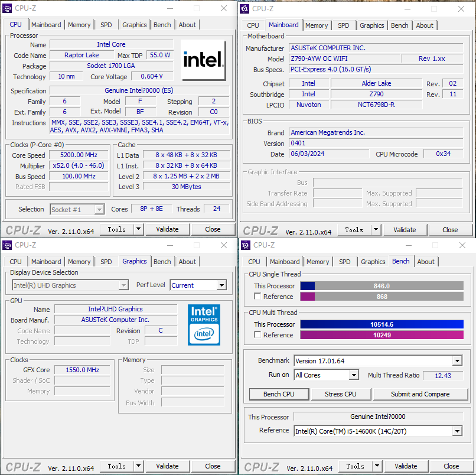Image resolution: width=476 pixels, height=475 pixels.
Task: Click Validate in the Mainboard window
Action: click(x=405, y=230)
